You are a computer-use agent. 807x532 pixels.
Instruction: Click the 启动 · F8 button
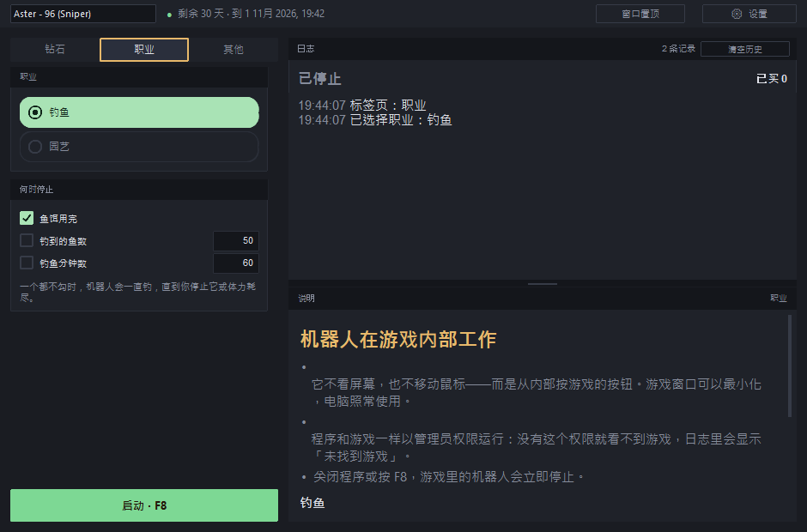[144, 505]
